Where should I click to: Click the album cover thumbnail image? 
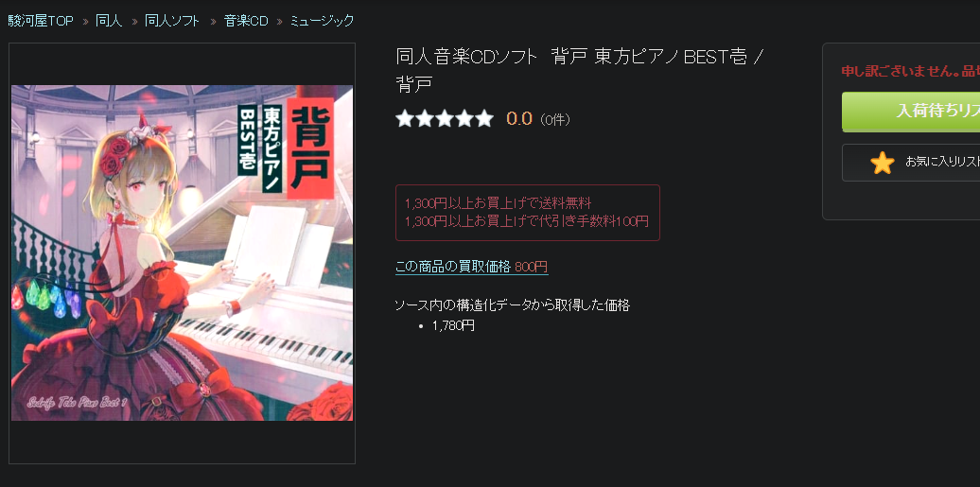click(x=182, y=252)
